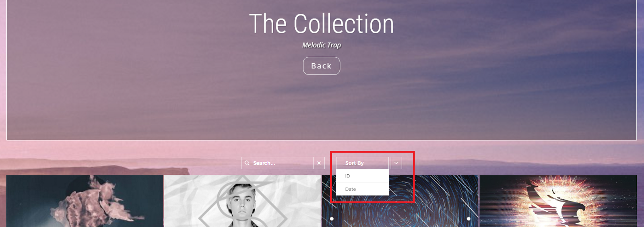Select the Melodic Trap genre subtitle
This screenshot has height=227, width=644.
(322, 45)
